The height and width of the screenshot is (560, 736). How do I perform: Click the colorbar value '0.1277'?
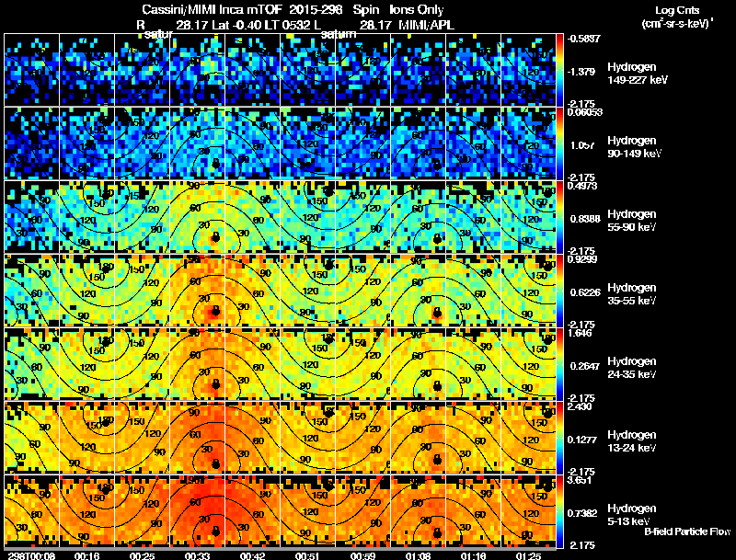pos(582,440)
